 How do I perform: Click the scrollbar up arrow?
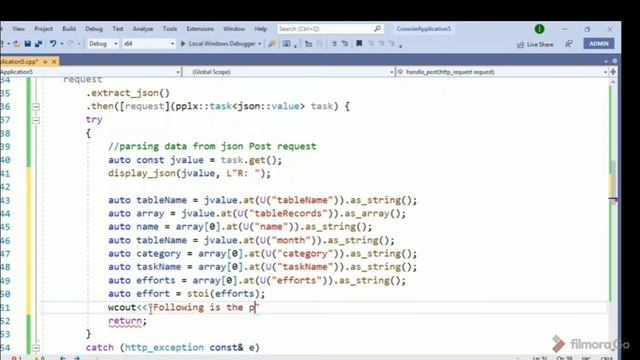tap(613, 82)
